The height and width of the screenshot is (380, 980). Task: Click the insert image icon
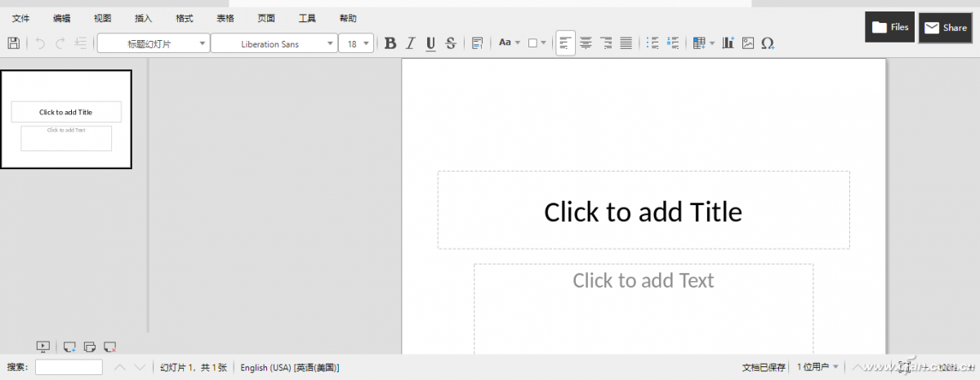[748, 43]
